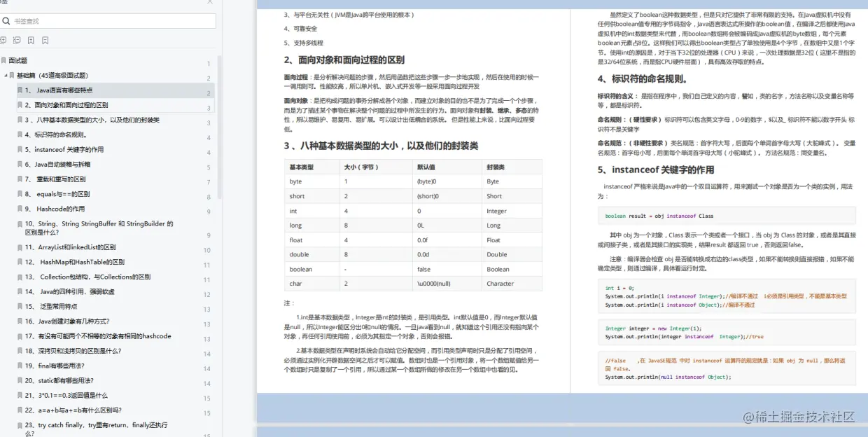Click the magnifier icon in bookmark search
Viewport: 868px width, 437px height.
pos(8,21)
